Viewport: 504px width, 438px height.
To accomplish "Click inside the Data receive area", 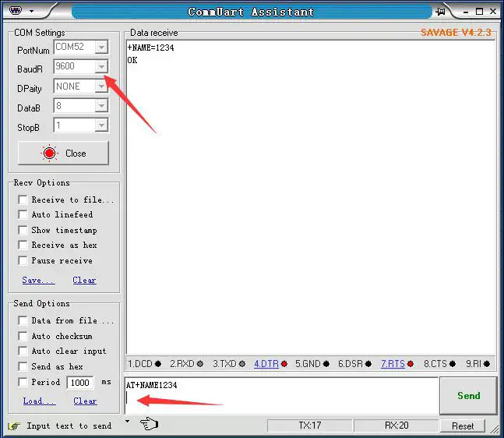I will (x=311, y=197).
